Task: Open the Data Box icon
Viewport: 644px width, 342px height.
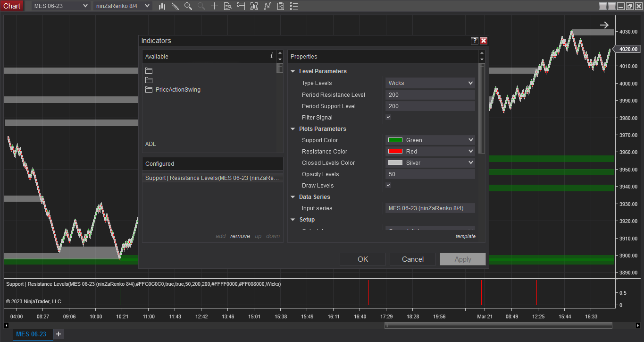Action: [228, 6]
